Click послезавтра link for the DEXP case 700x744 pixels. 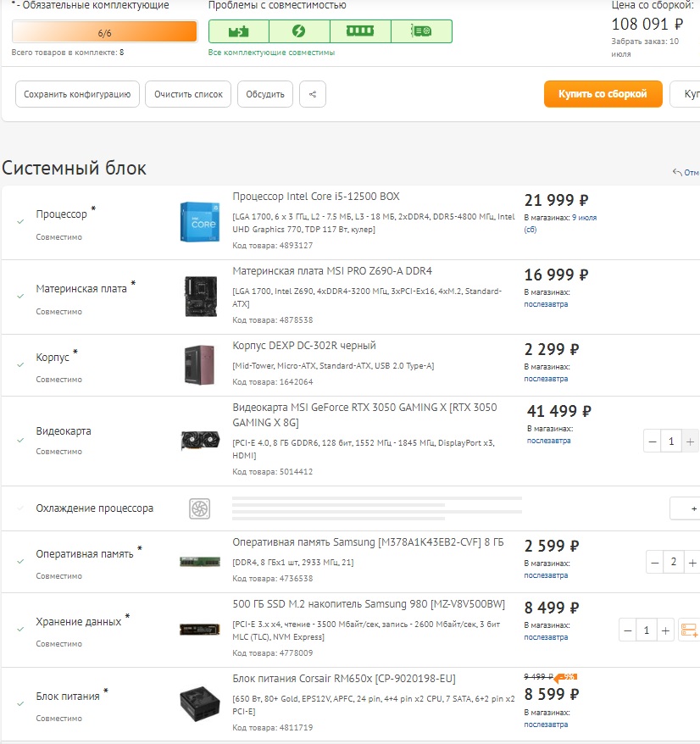546,379
